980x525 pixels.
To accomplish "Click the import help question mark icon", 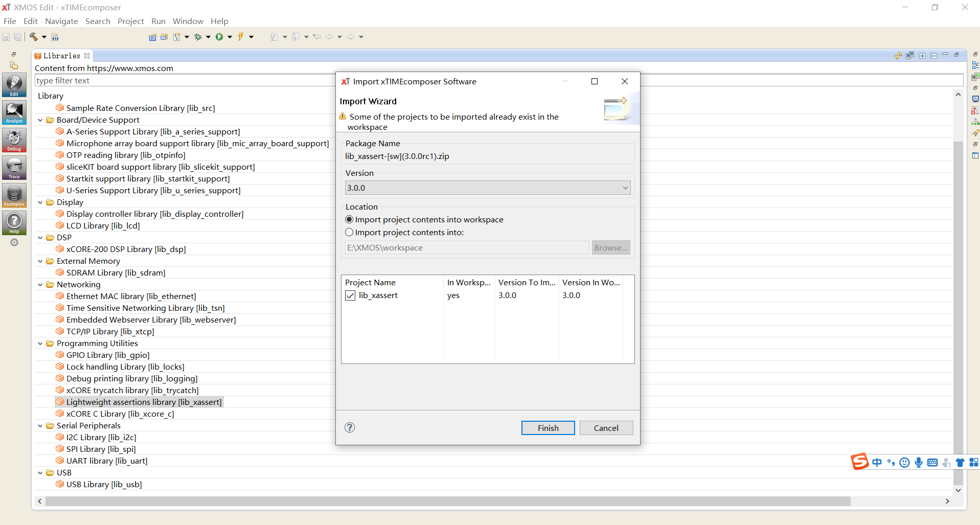I will pyautogui.click(x=350, y=427).
